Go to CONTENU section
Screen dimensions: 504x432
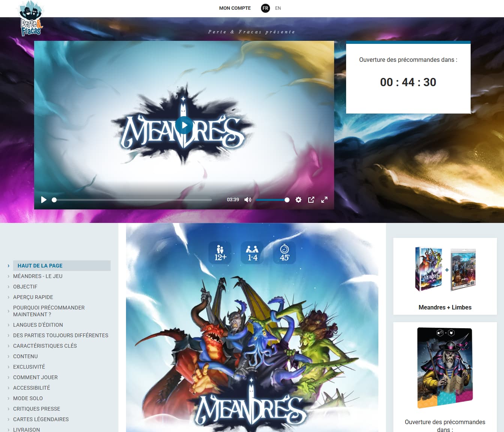[25, 356]
